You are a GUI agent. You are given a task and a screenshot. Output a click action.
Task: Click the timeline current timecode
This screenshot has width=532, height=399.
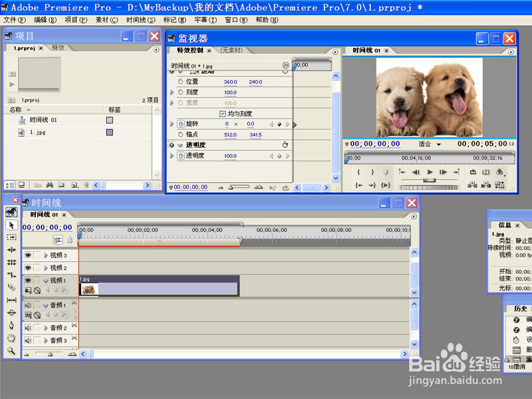(47, 227)
